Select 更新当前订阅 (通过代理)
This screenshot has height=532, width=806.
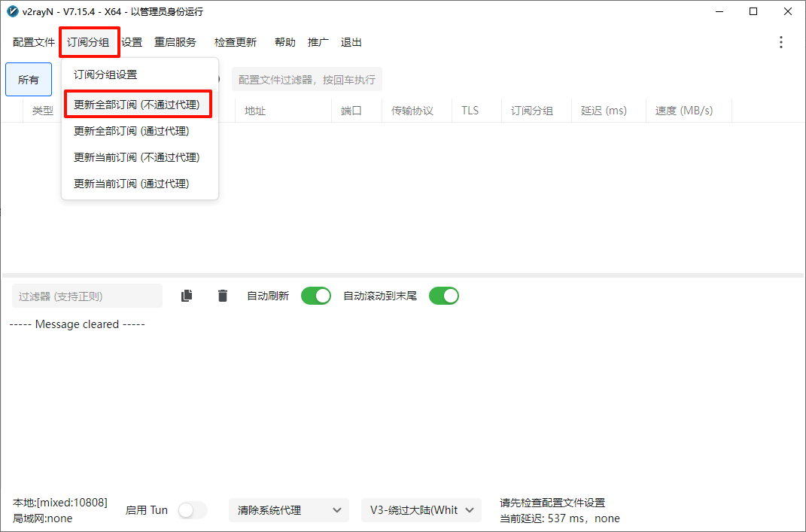[x=131, y=184]
